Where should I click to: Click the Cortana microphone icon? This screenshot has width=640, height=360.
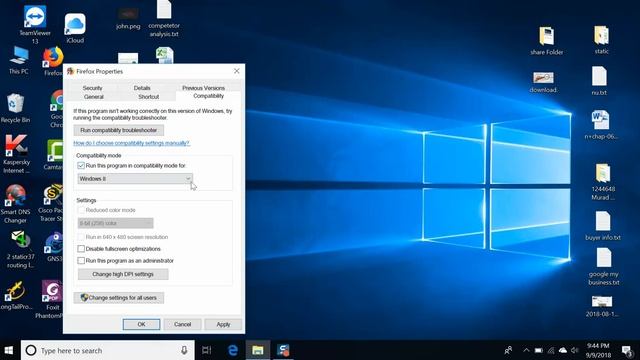184,350
